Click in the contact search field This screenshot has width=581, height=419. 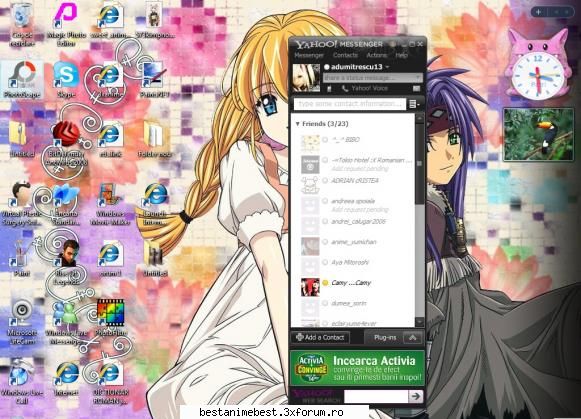[350, 104]
